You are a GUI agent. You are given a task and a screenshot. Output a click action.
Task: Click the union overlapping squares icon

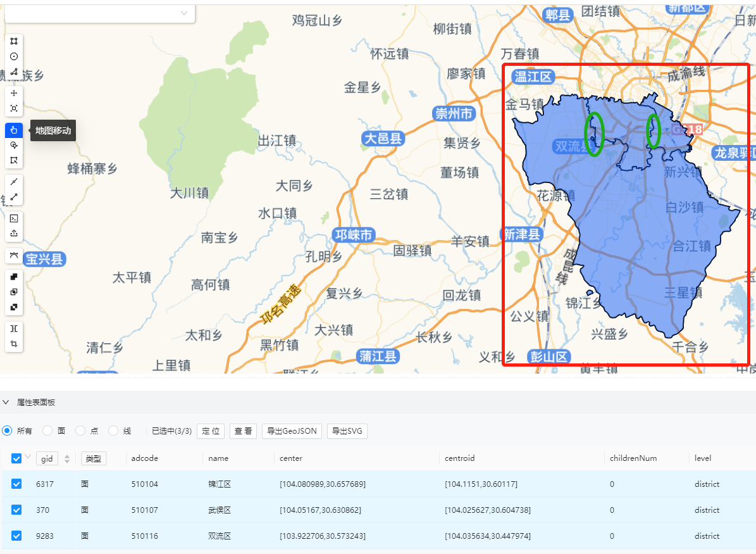pos(14,277)
